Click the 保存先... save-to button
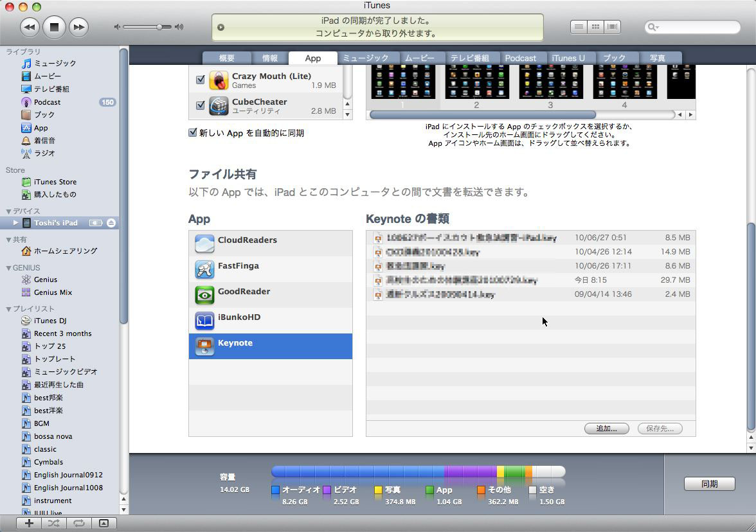 click(x=660, y=429)
